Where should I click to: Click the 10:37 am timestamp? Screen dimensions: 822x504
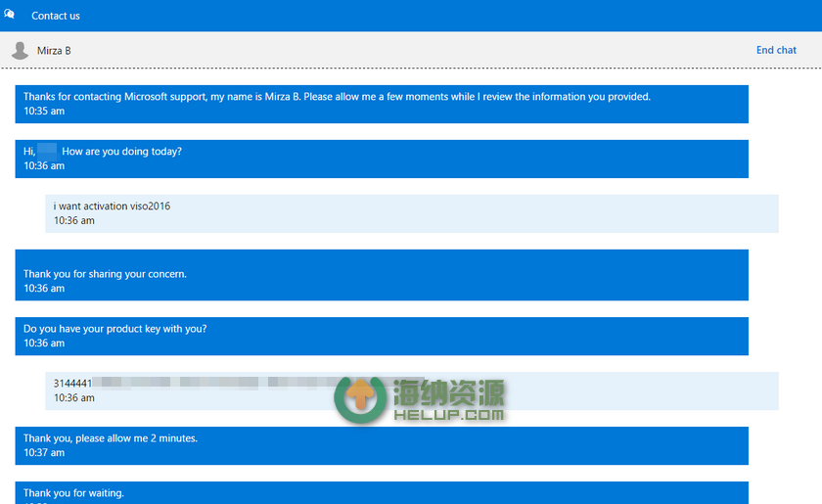coord(44,452)
